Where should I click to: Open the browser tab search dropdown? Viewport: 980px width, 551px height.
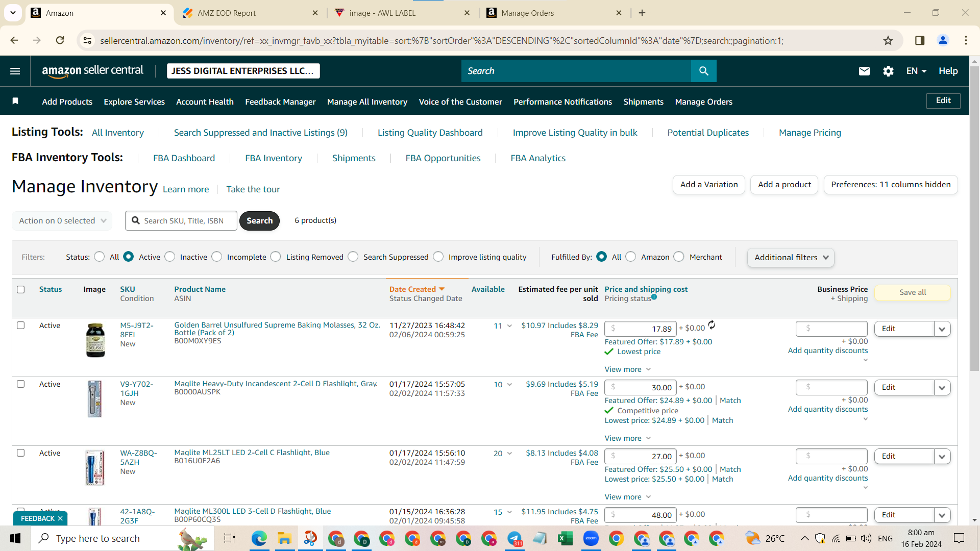pos(13,13)
